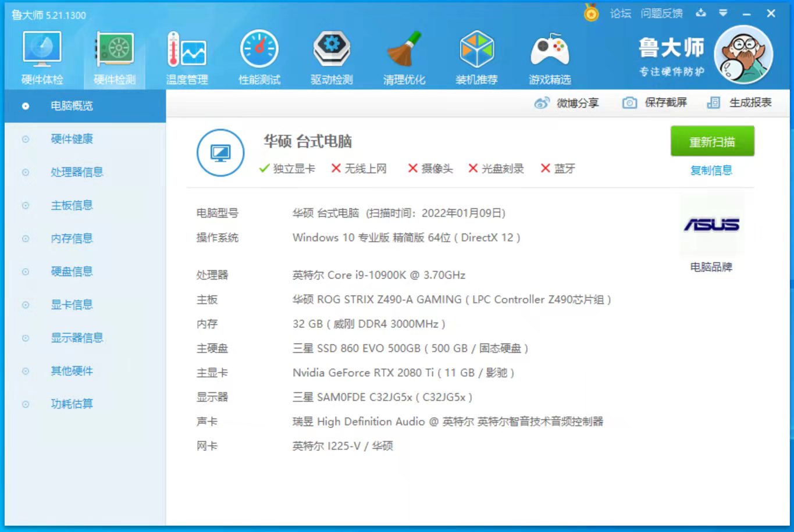This screenshot has width=794, height=532.
Task: Click the desktop computer circle icon
Action: point(220,153)
